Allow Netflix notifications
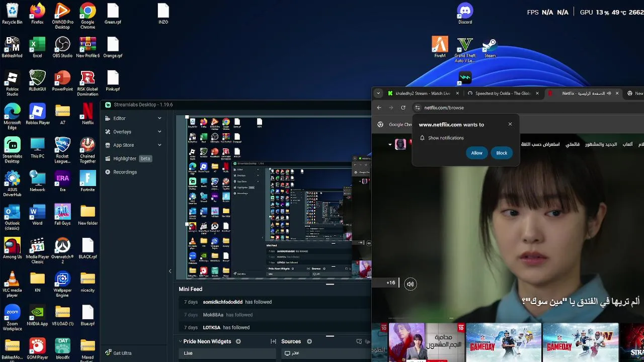This screenshot has width=644, height=362. (x=476, y=153)
